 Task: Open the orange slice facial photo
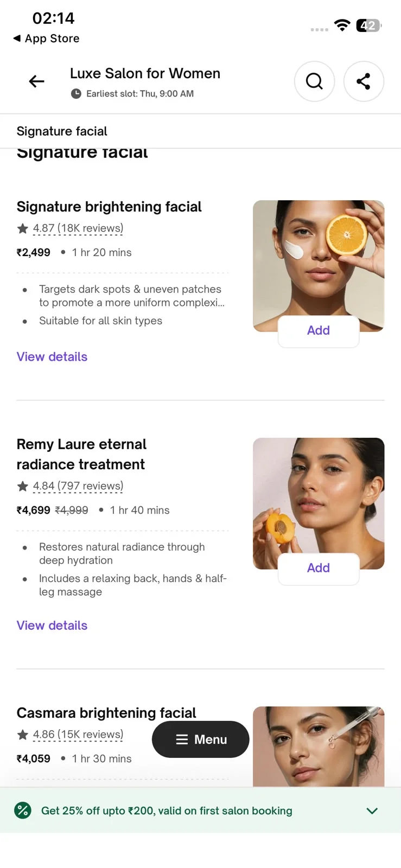(x=319, y=266)
